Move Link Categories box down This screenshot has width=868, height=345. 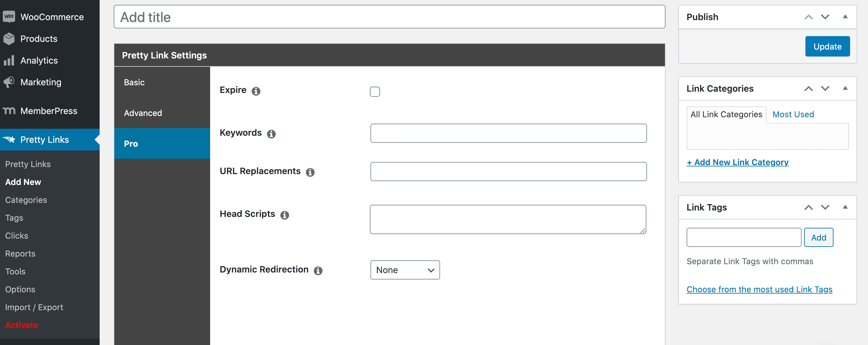click(825, 88)
